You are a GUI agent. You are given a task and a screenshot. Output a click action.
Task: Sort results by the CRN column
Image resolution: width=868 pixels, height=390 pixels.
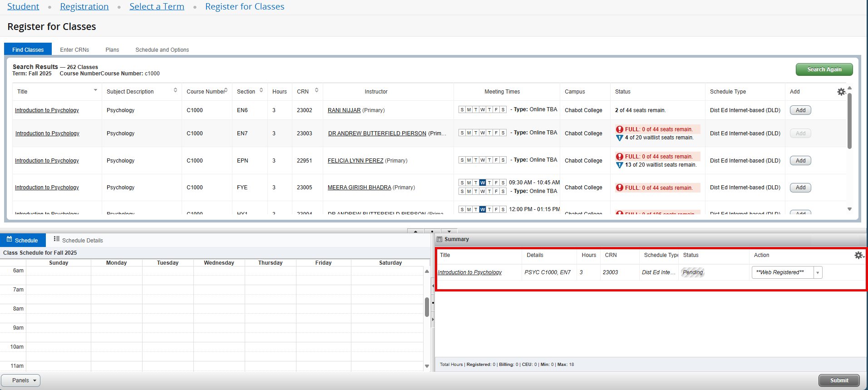pos(316,90)
